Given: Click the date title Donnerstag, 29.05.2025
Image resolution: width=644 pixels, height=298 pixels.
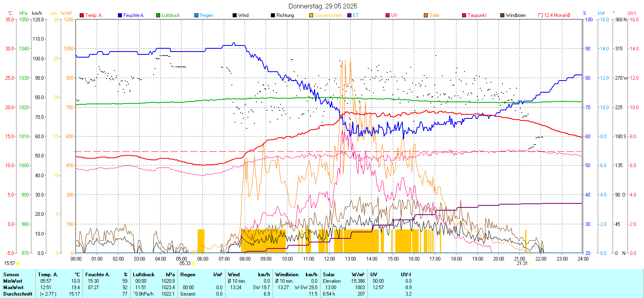Looking at the screenshot, I should [322, 6].
